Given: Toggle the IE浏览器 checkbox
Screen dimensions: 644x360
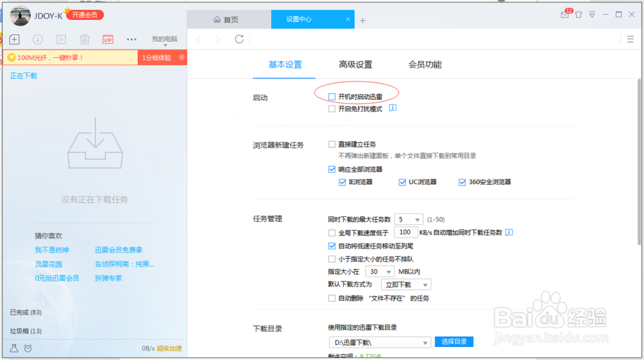Looking at the screenshot, I should (342, 182).
